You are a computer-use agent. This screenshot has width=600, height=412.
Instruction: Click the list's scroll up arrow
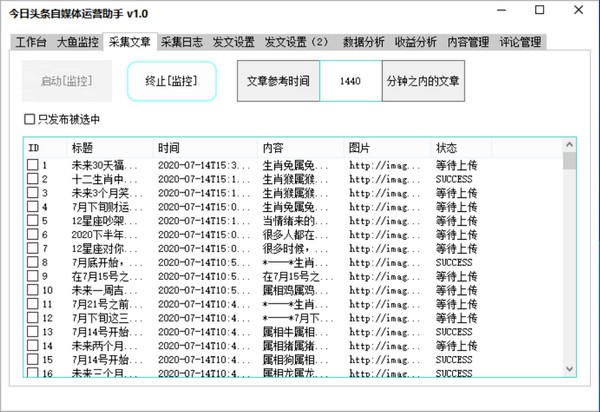coord(569,147)
